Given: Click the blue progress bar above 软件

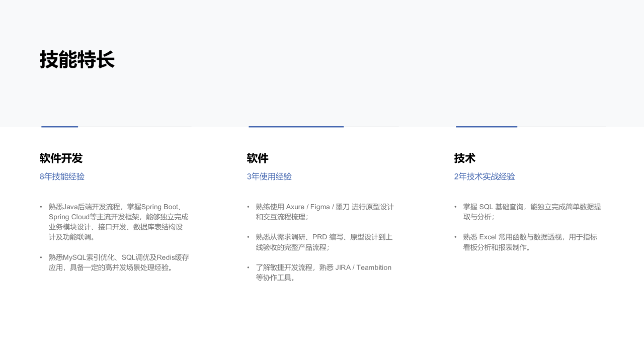Looking at the screenshot, I should [296, 127].
